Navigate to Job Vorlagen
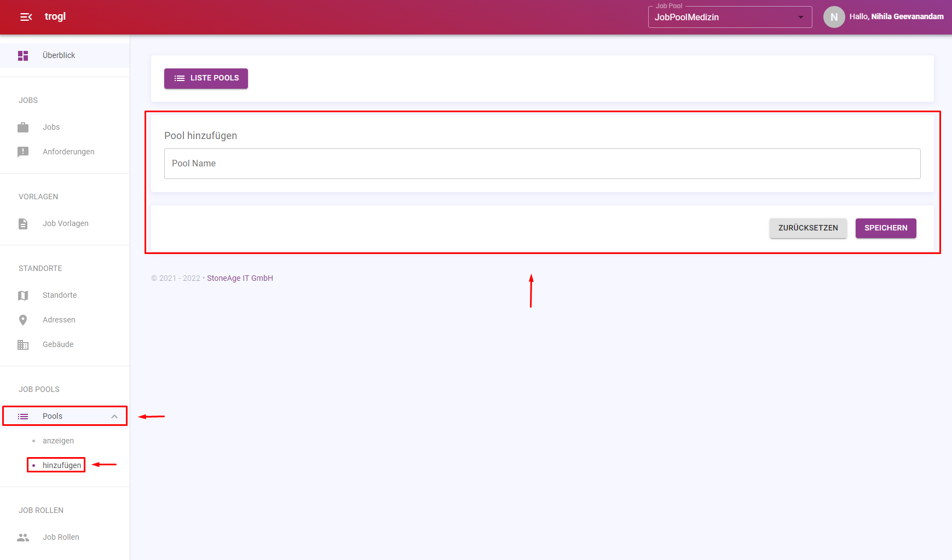This screenshot has height=560, width=952. click(x=65, y=223)
